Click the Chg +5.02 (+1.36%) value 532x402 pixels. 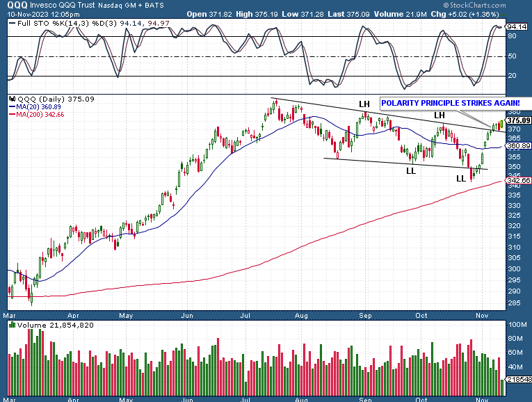tap(465, 14)
